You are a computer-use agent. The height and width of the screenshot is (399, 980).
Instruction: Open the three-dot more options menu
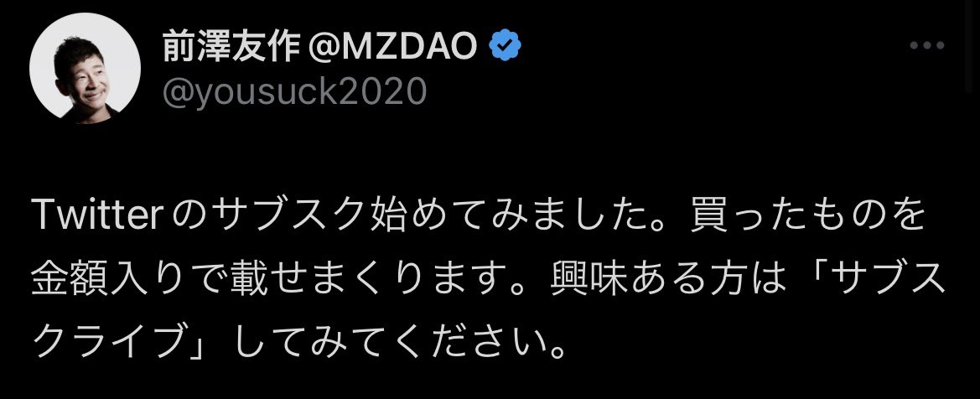[927, 45]
